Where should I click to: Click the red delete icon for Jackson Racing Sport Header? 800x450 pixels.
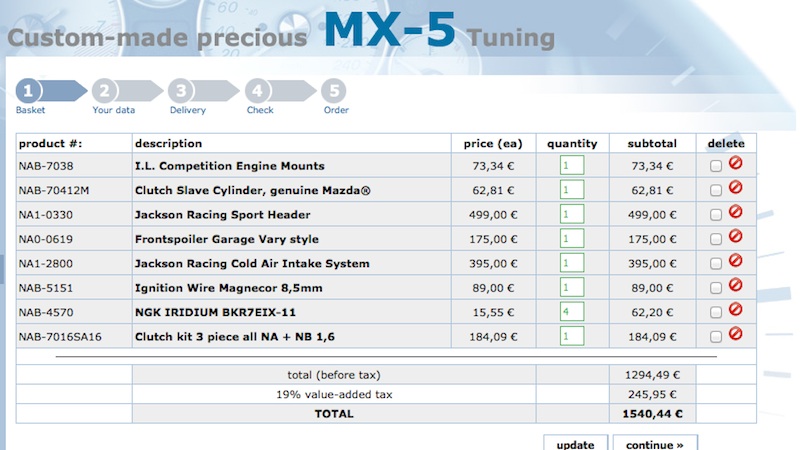[x=735, y=212]
